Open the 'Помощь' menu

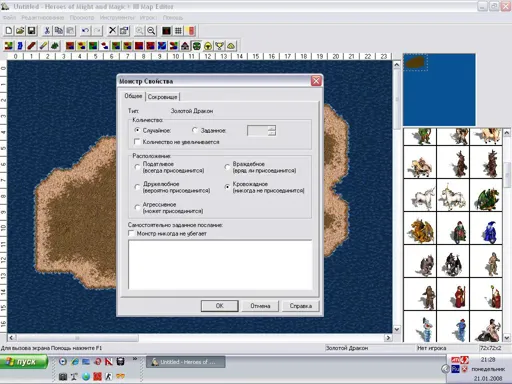click(173, 17)
